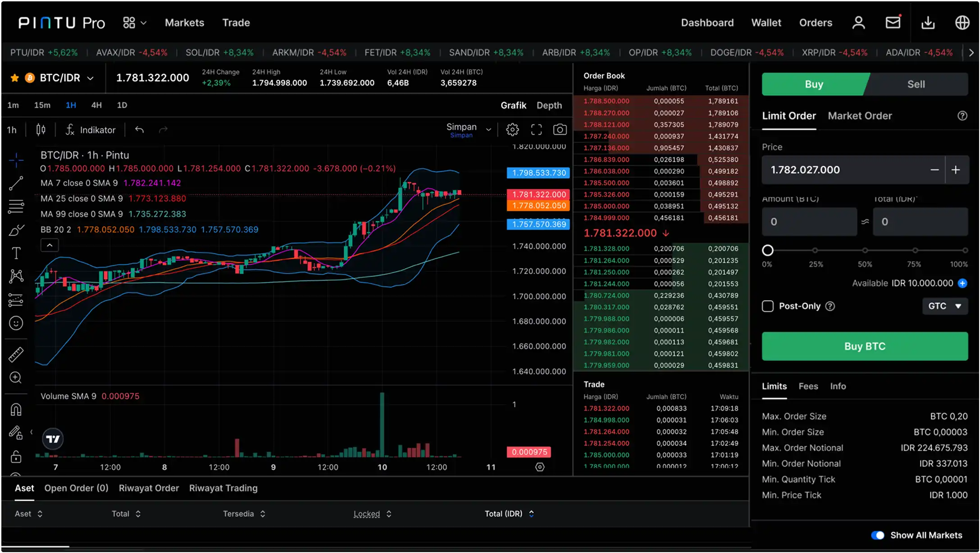Open order type help question icon

point(962,116)
